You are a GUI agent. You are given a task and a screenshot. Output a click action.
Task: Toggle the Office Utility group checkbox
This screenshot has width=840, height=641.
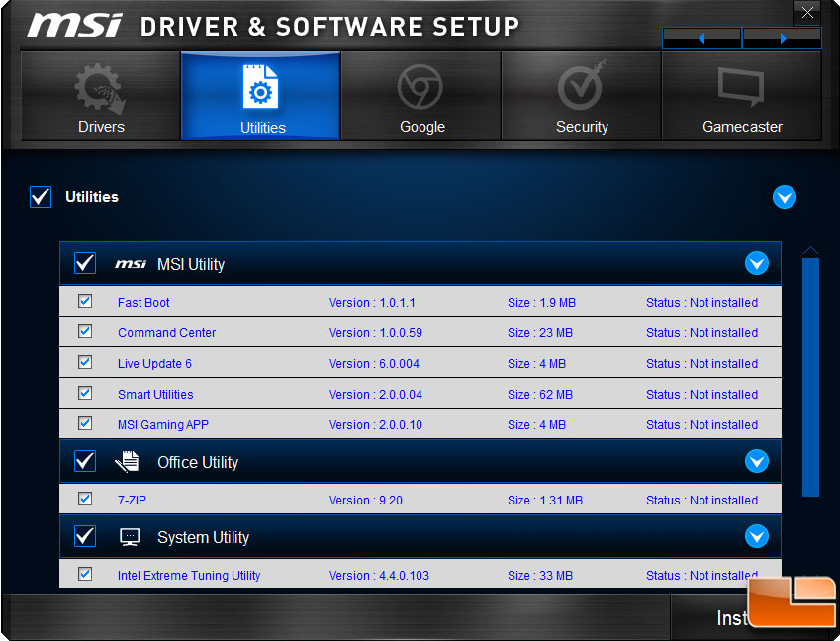tap(85, 461)
